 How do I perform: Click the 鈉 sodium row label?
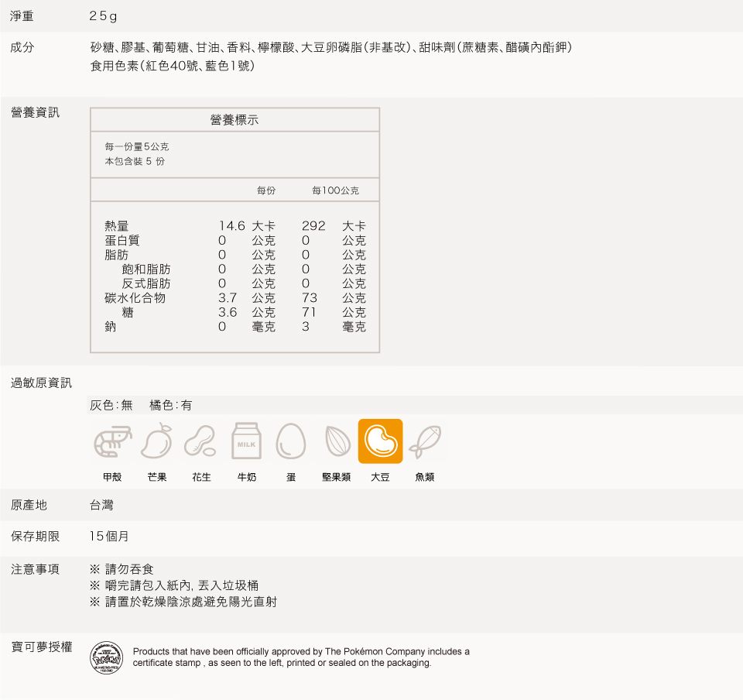111,327
